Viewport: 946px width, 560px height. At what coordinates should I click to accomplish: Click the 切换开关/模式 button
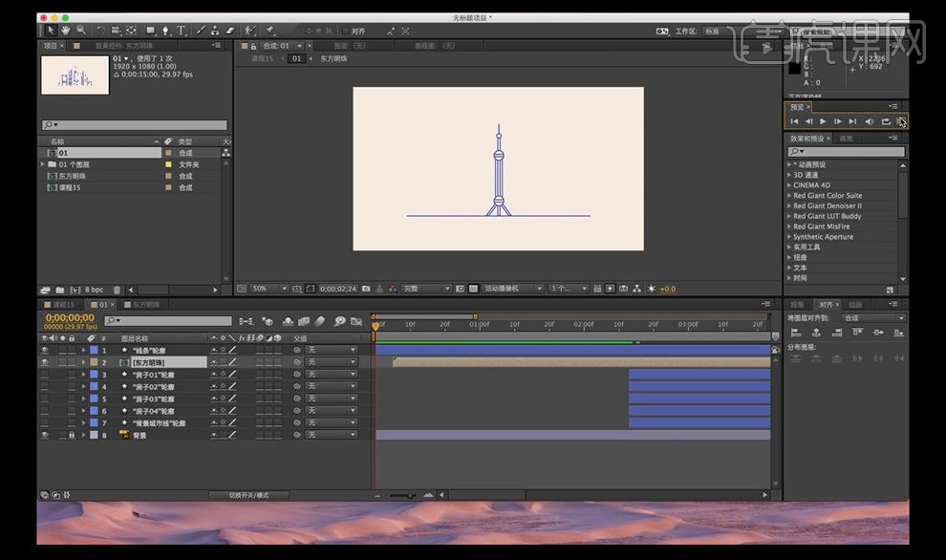[249, 495]
